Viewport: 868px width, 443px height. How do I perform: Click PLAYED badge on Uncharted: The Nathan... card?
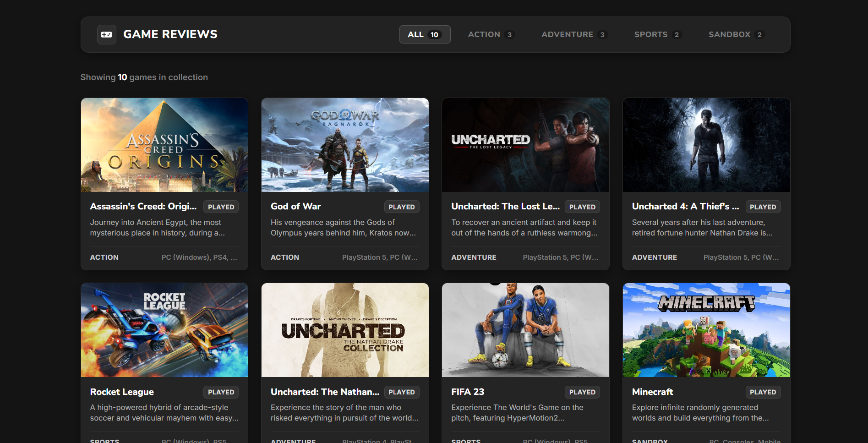point(402,392)
